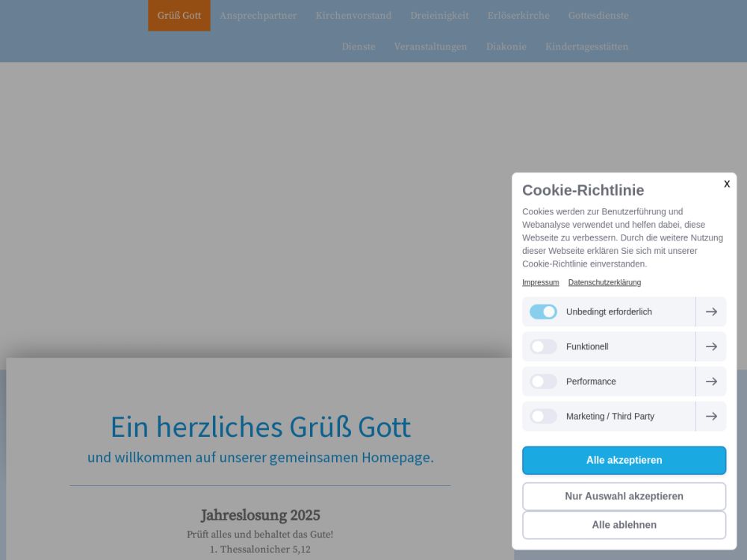Open the Kindertagesstätten menu entry
Image resolution: width=747 pixels, height=560 pixels.
coord(586,47)
